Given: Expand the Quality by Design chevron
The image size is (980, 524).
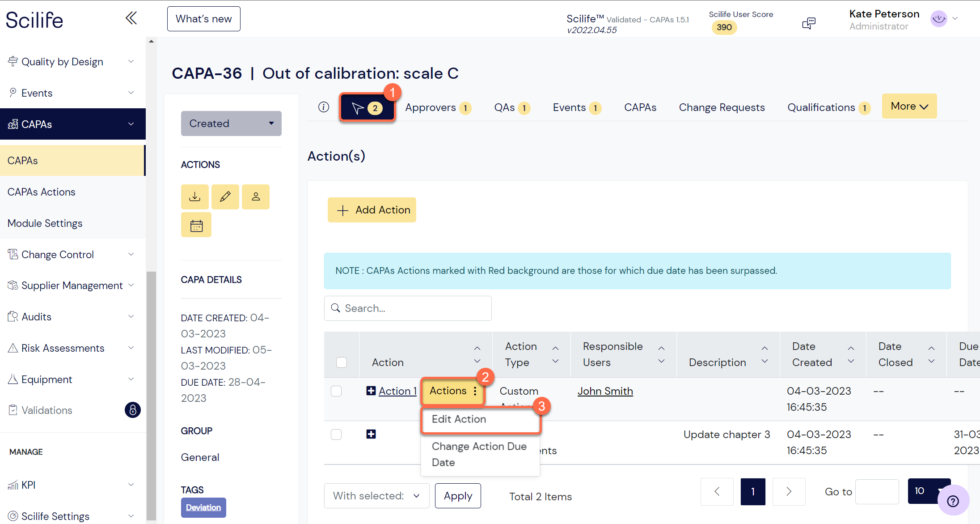Looking at the screenshot, I should coord(131,61).
